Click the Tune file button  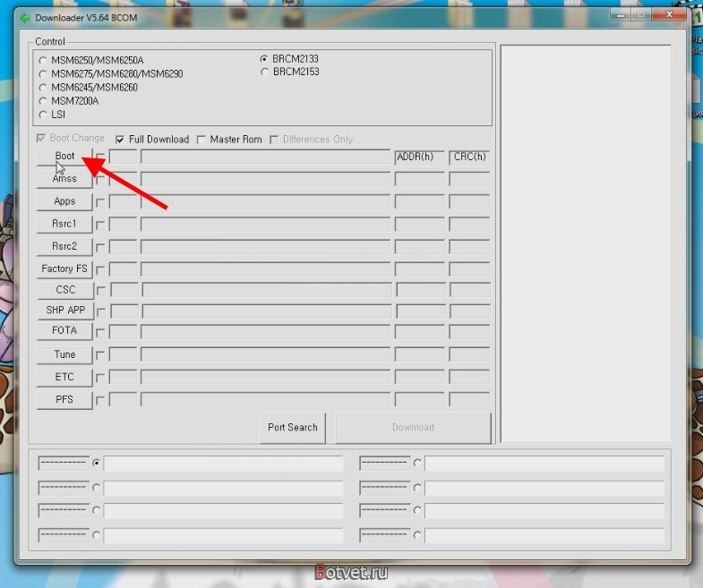click(64, 355)
